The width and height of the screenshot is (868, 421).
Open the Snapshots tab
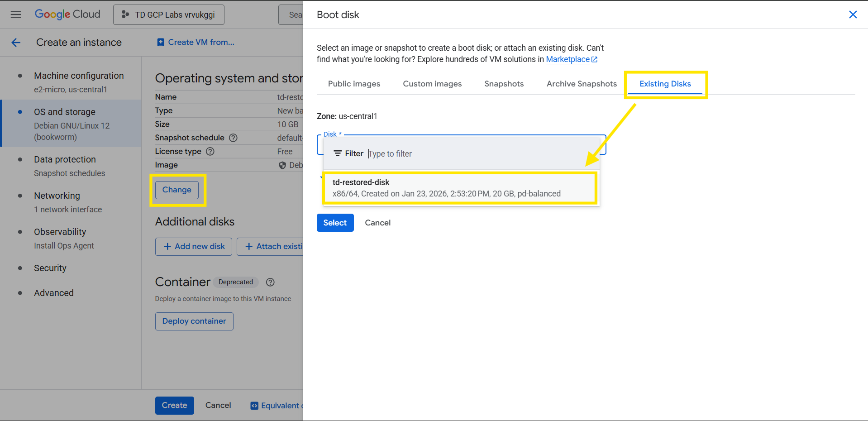point(504,84)
